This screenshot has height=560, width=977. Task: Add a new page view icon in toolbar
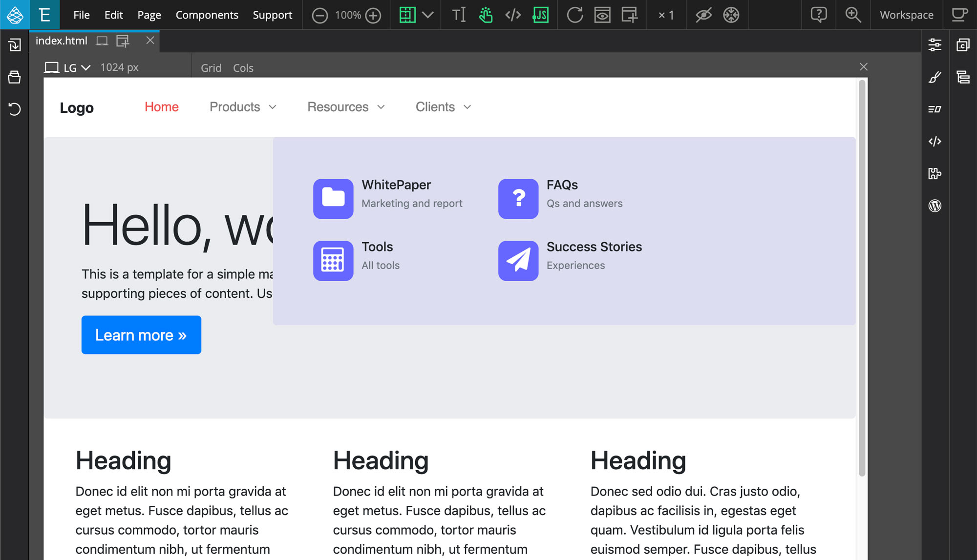[630, 15]
